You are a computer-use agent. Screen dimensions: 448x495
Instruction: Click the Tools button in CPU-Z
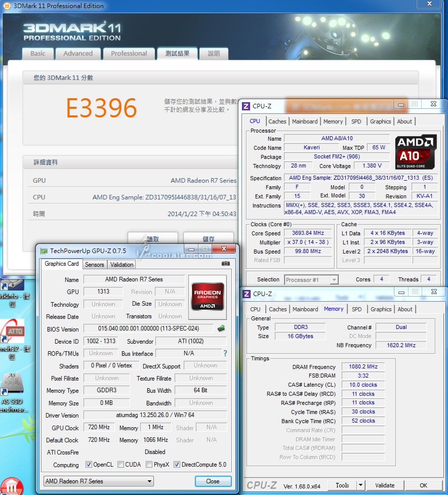tap(342, 485)
